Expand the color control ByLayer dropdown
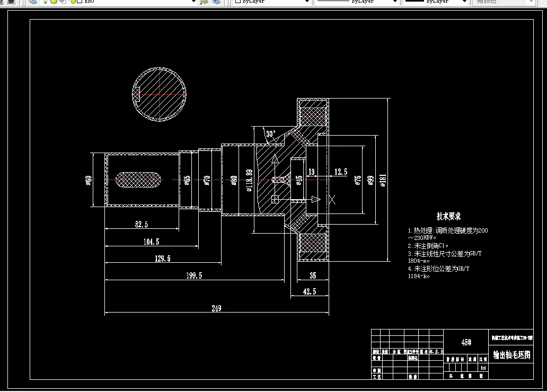This screenshot has width=547, height=392. pyautogui.click(x=307, y=2)
